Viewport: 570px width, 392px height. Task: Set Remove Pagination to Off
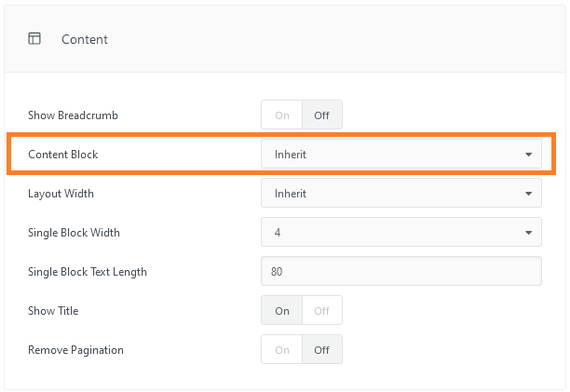[322, 350]
